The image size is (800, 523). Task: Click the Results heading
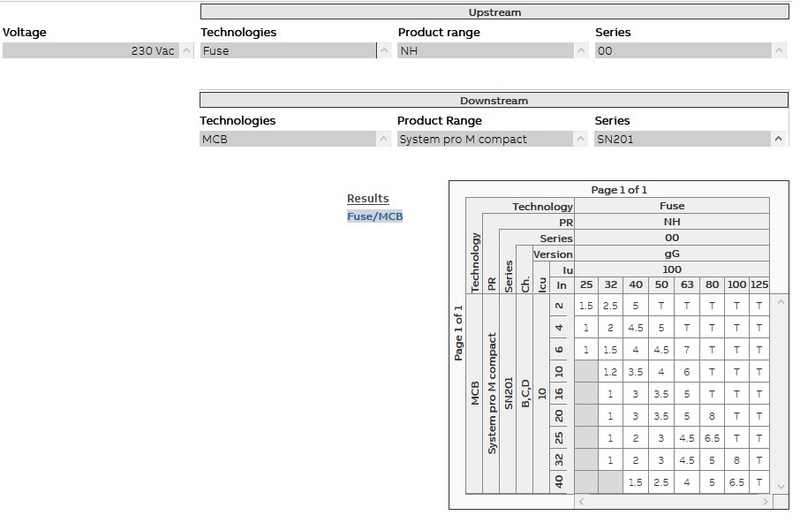point(367,198)
